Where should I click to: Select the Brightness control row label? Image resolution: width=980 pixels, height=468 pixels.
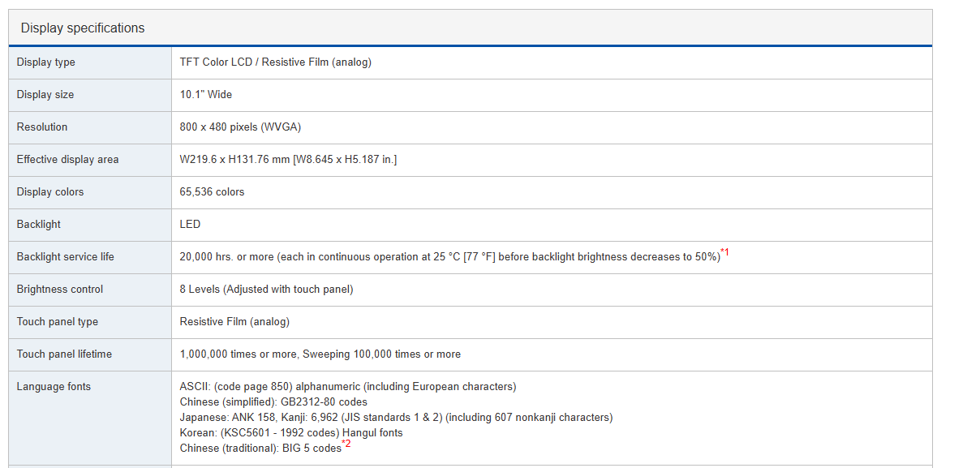click(60, 290)
